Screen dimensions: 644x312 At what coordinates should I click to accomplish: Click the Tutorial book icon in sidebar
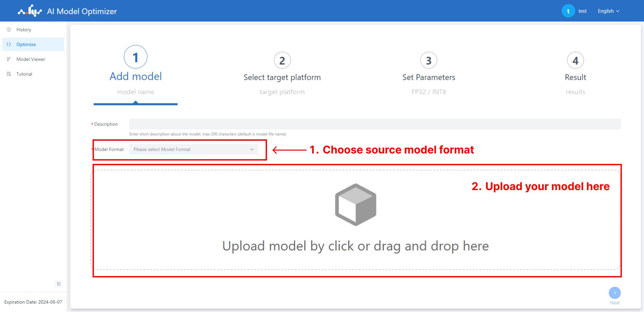[9, 74]
